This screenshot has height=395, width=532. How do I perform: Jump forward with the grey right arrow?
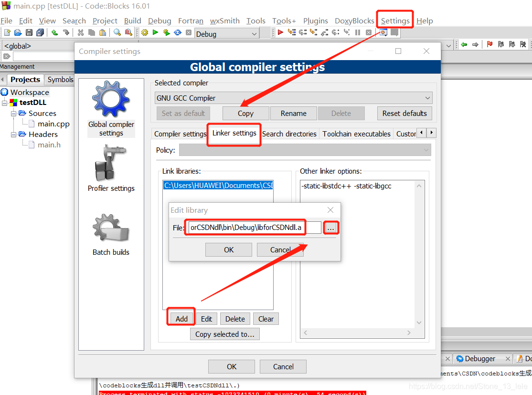click(x=475, y=44)
